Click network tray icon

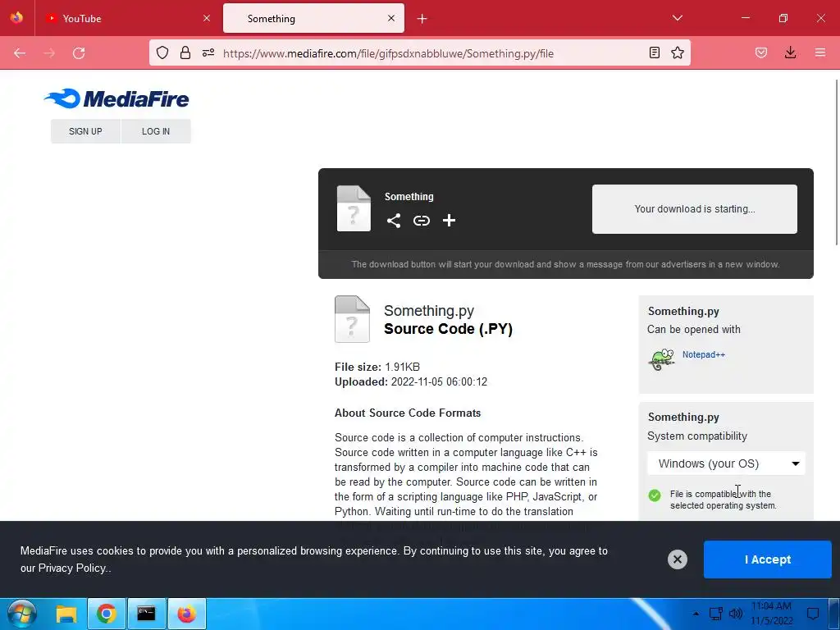715,614
